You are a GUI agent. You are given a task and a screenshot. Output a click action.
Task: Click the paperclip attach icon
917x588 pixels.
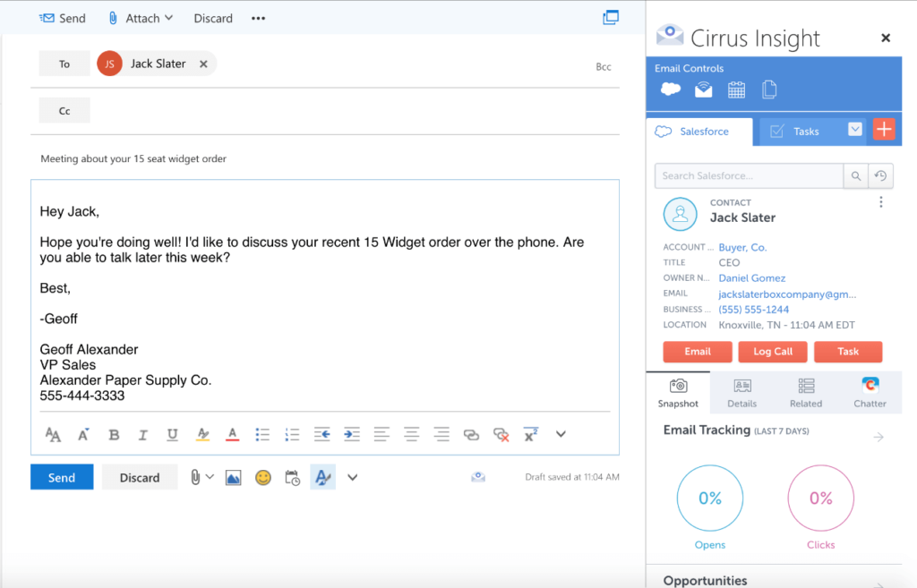pos(195,478)
